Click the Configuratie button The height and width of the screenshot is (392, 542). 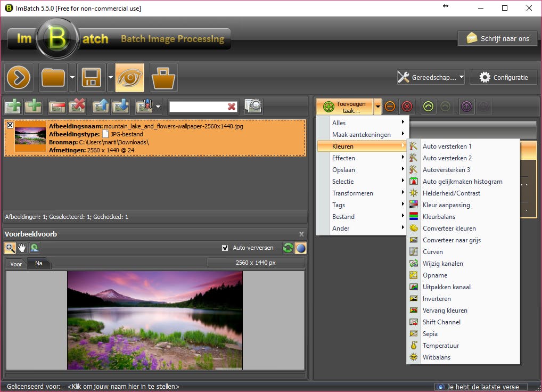503,78
